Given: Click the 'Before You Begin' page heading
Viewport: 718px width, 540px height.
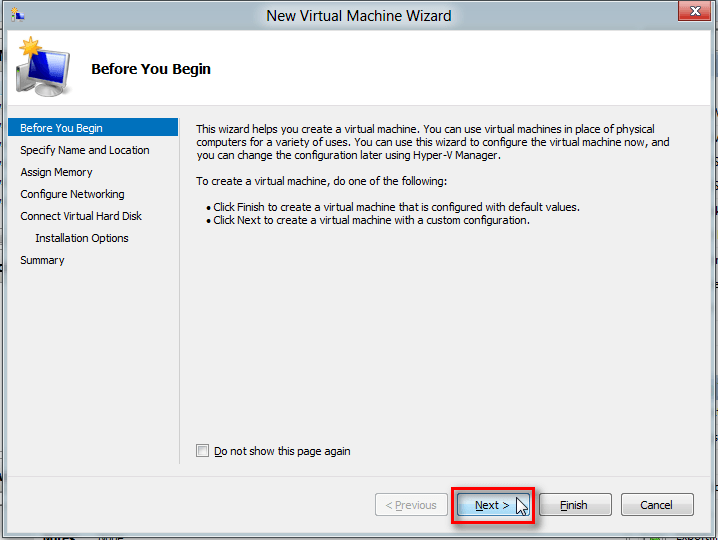Looking at the screenshot, I should [x=151, y=69].
